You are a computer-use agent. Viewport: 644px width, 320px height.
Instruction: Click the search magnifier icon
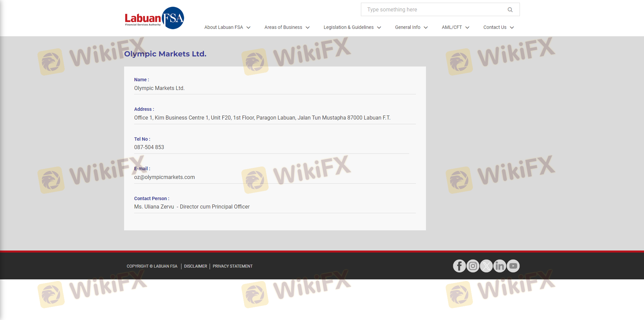pyautogui.click(x=510, y=10)
